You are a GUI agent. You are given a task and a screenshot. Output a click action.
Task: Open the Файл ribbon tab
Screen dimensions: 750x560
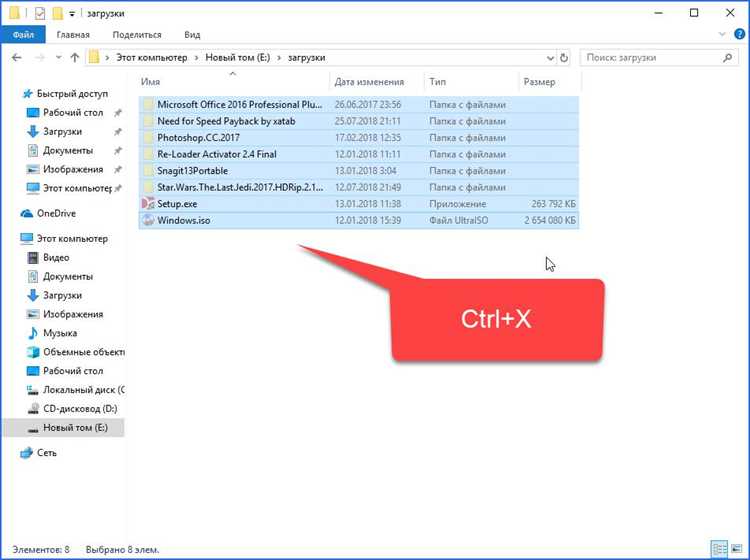pos(23,34)
